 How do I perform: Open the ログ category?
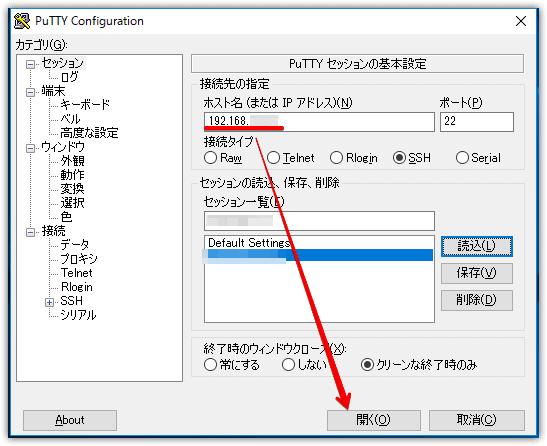69,77
